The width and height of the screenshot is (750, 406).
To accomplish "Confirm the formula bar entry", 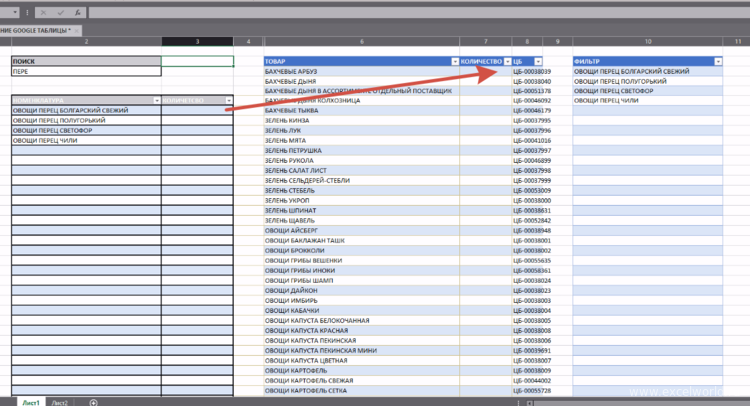I will (60, 12).
